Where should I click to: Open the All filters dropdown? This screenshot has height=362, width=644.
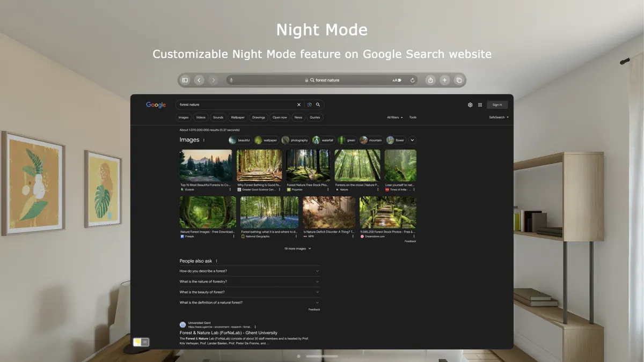pos(394,117)
